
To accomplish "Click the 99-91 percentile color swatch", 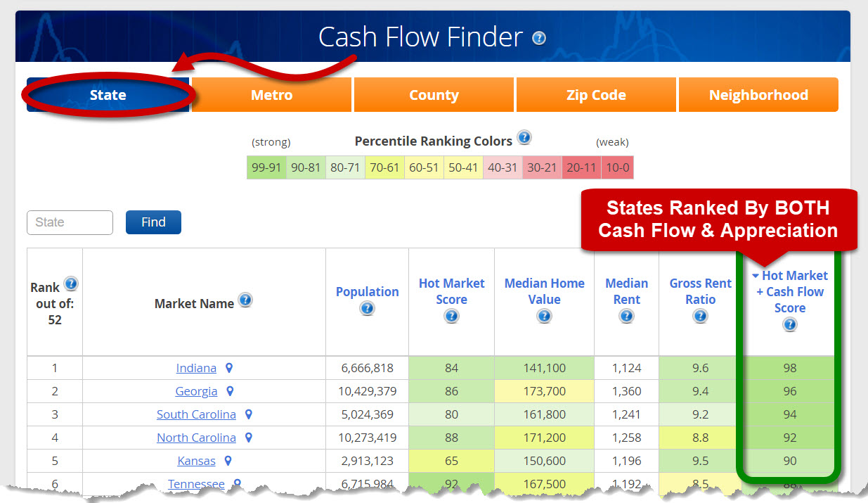I will click(x=266, y=167).
